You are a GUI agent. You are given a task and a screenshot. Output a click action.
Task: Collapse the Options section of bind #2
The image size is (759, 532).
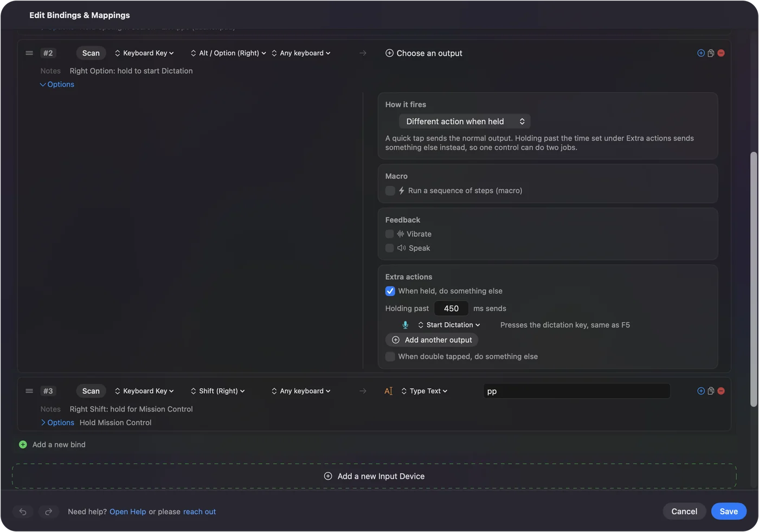(57, 85)
